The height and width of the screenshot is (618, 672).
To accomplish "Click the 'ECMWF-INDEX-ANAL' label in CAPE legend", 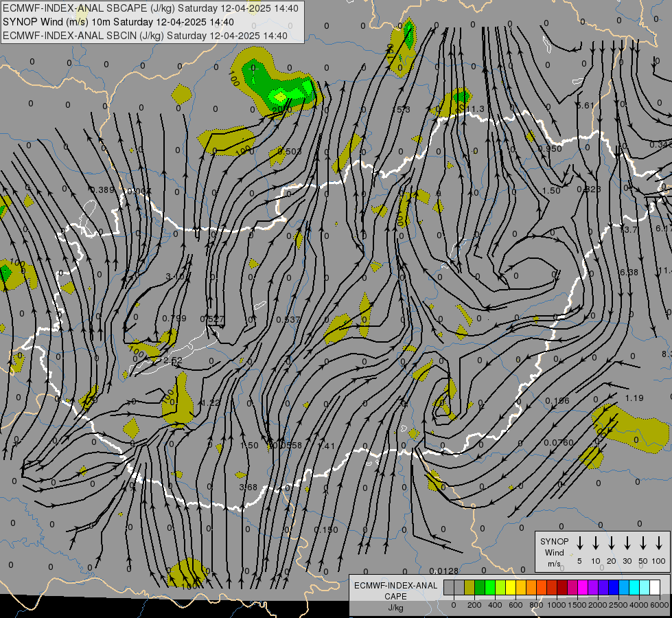I will coord(395,586).
